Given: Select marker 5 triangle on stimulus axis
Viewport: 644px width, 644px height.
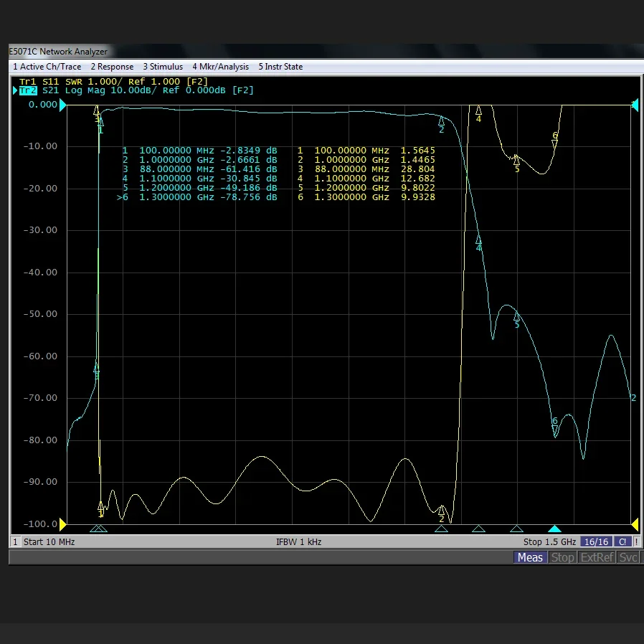Looking at the screenshot, I should pos(516,529).
